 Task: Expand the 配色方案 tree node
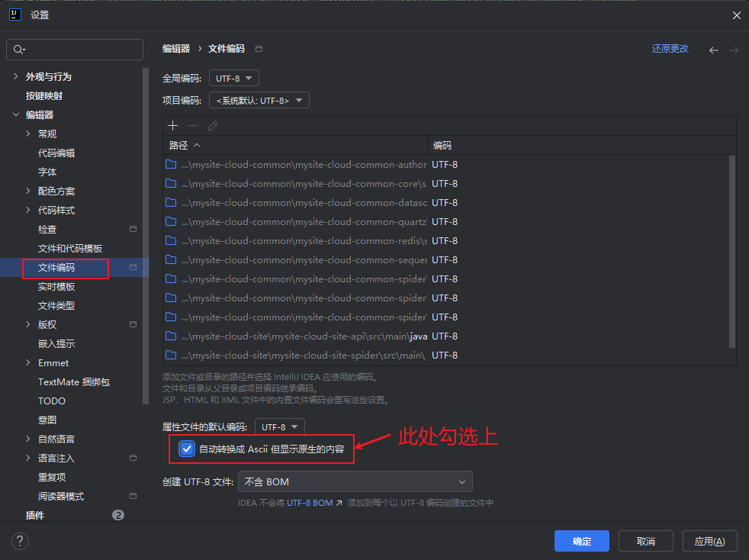[27, 191]
